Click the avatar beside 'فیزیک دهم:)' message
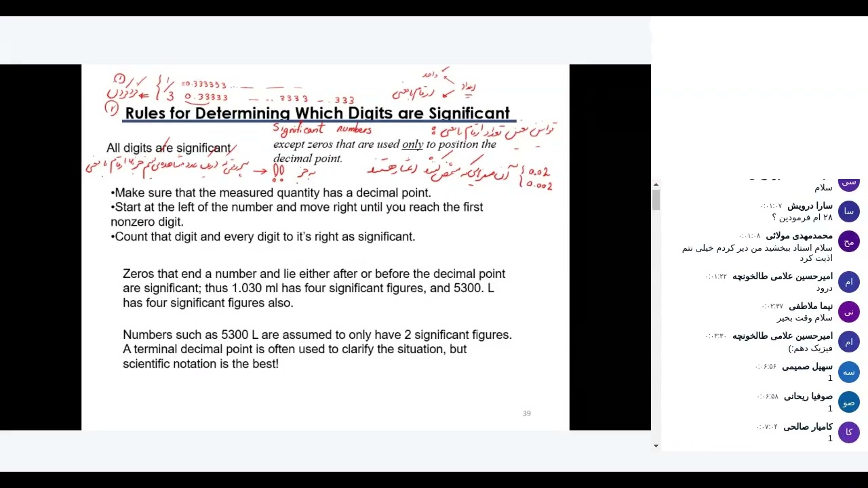 pyautogui.click(x=849, y=342)
